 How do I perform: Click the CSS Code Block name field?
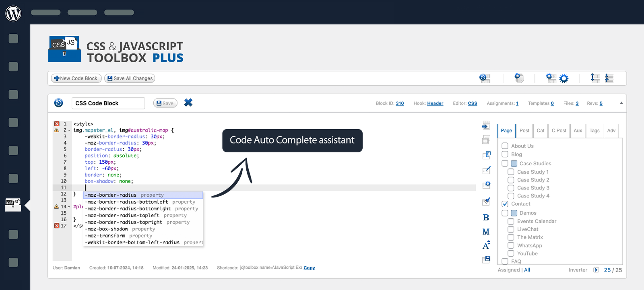(108, 103)
